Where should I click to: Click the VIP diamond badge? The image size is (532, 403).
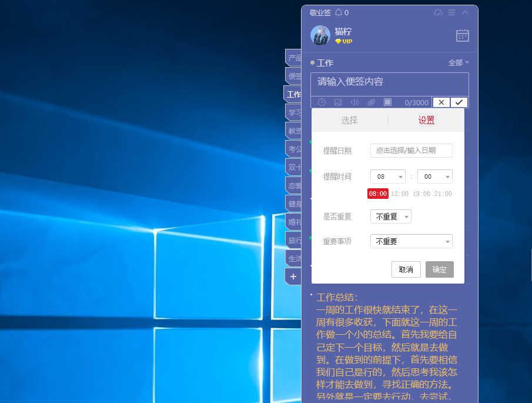344,41
